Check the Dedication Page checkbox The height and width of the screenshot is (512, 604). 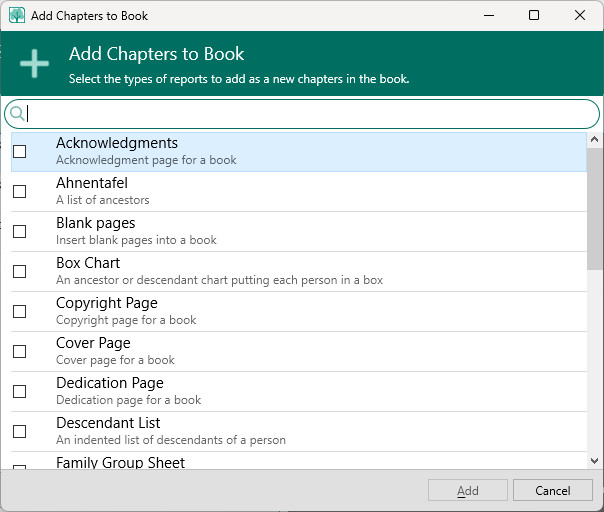(x=20, y=392)
